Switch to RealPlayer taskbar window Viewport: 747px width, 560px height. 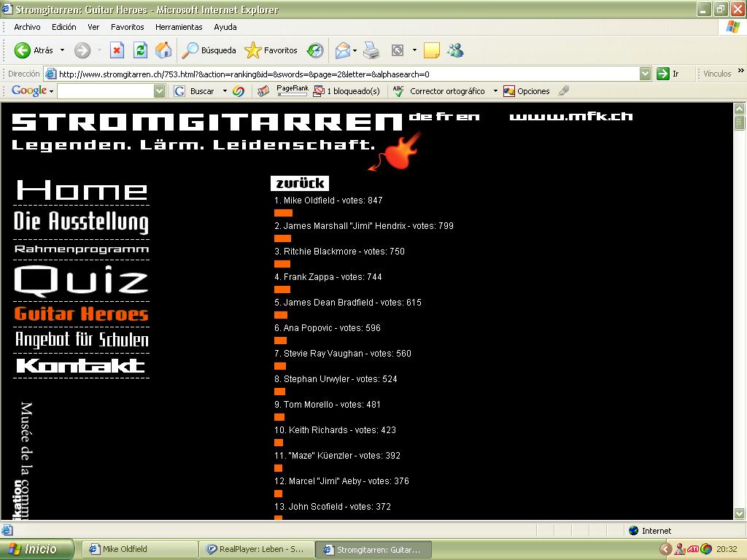257,549
